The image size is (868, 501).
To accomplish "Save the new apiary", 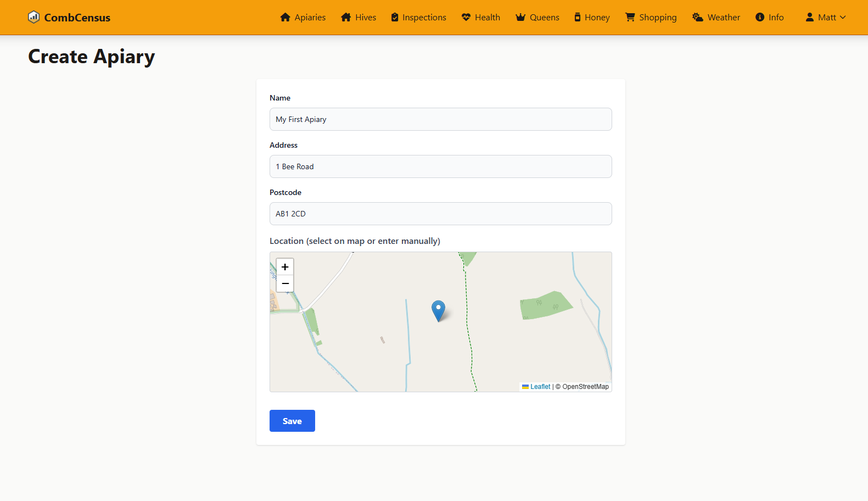I will (x=292, y=421).
